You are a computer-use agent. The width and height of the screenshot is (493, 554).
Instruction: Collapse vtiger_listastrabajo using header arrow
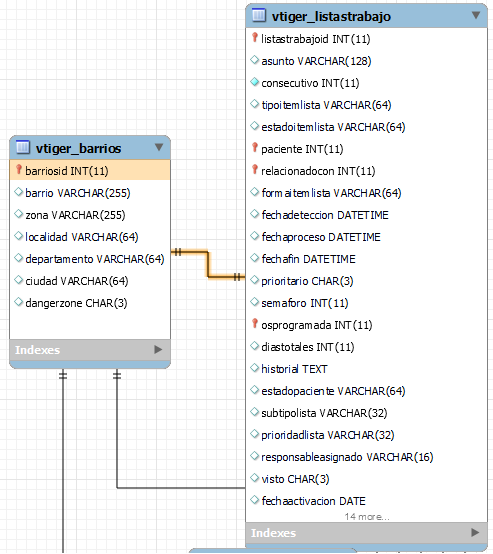(x=476, y=15)
